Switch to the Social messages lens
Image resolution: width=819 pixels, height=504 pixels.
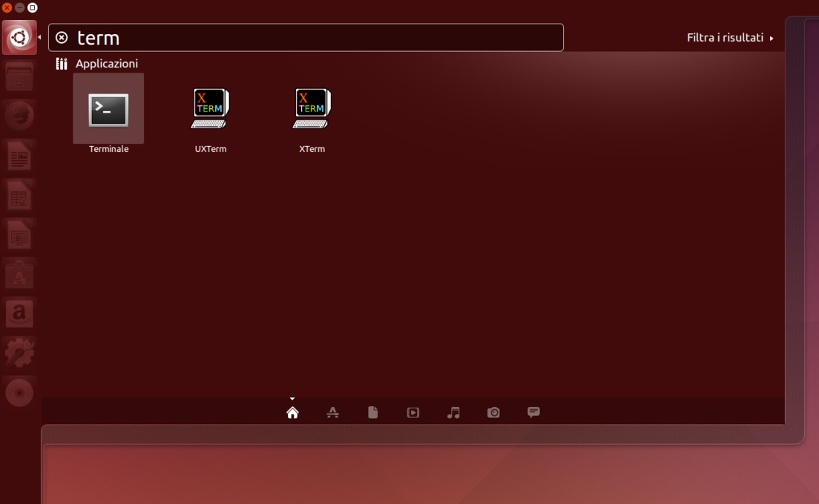(533, 412)
